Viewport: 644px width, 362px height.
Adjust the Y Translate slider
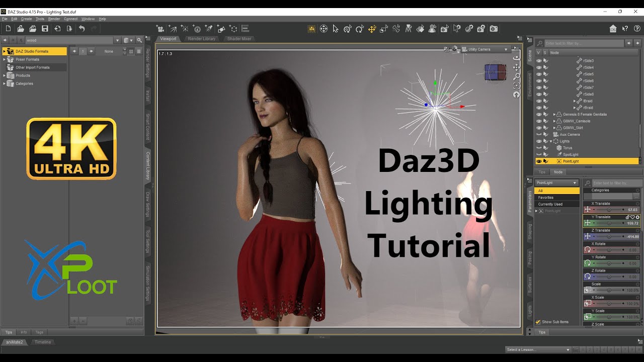[609, 223]
